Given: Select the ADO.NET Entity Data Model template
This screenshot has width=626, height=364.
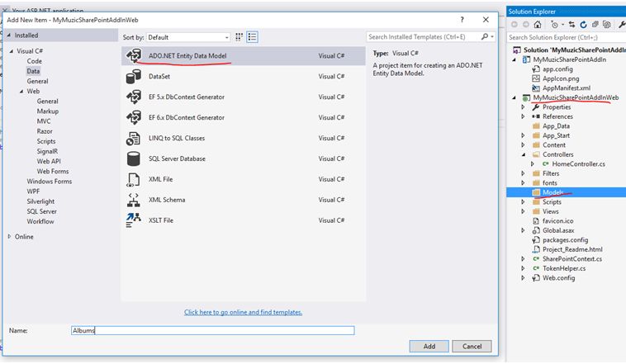Looking at the screenshot, I should (243, 56).
